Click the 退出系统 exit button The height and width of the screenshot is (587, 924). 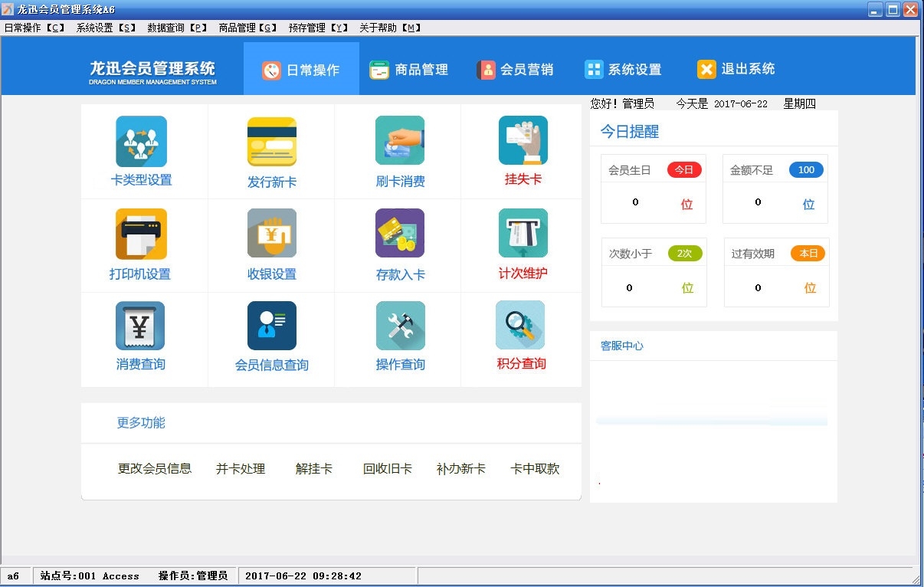pos(736,70)
